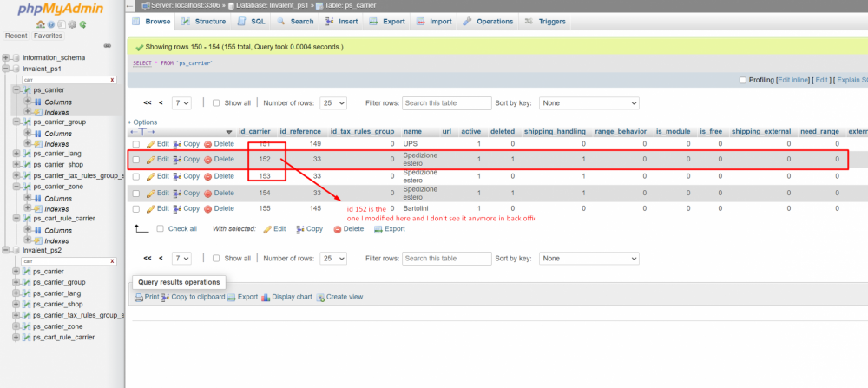The image size is (868, 388).
Task: Expand the information_schema database node
Action: [6, 57]
